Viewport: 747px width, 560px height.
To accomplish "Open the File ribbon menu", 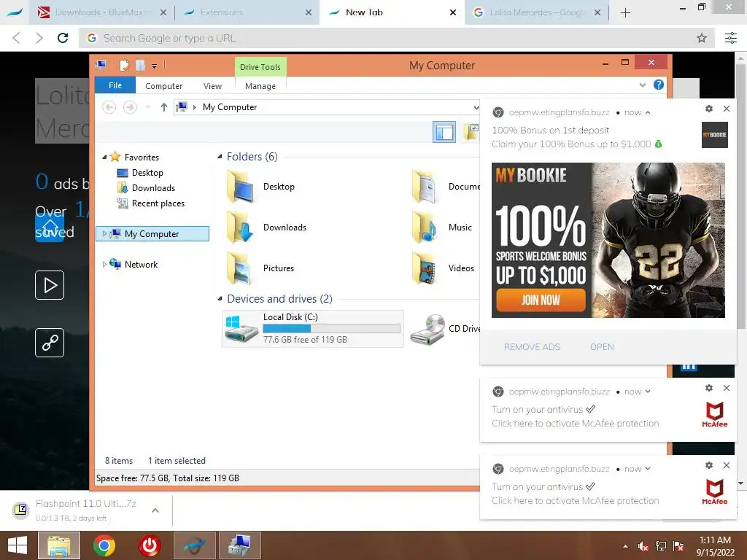I will tap(115, 85).
